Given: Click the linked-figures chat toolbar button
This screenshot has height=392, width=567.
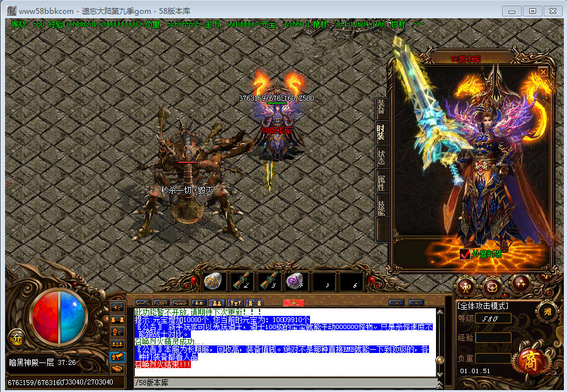Looking at the screenshot, I should point(255,303).
